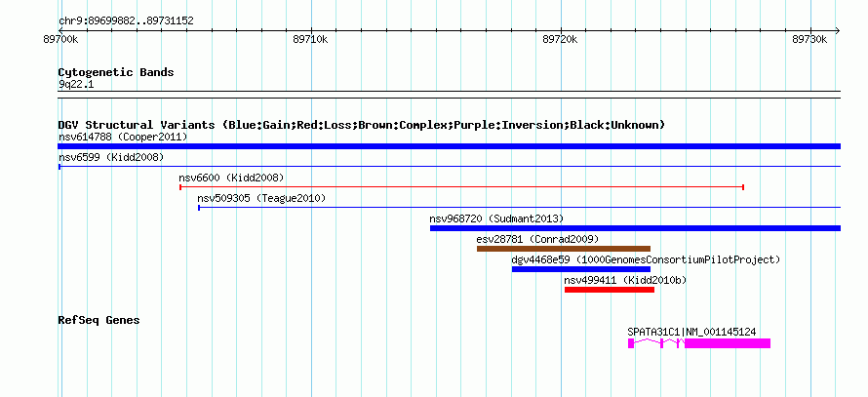Open the SPATA31C1|NM_001145124 gene label

(691, 332)
